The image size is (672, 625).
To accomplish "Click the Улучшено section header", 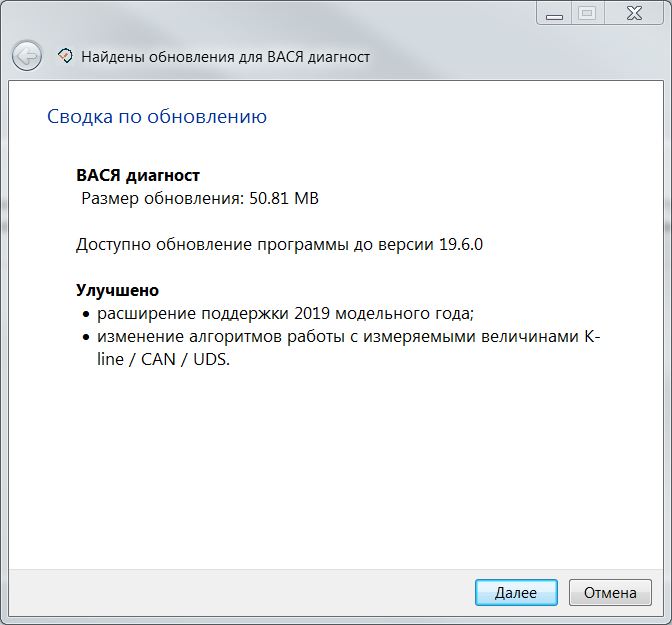I will [x=117, y=290].
